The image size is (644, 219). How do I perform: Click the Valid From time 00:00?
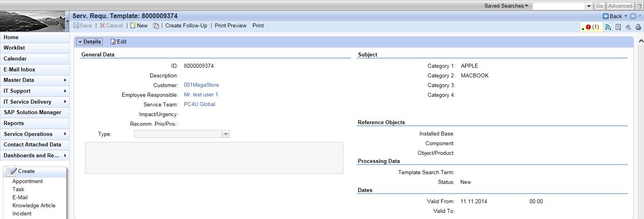[x=536, y=201]
